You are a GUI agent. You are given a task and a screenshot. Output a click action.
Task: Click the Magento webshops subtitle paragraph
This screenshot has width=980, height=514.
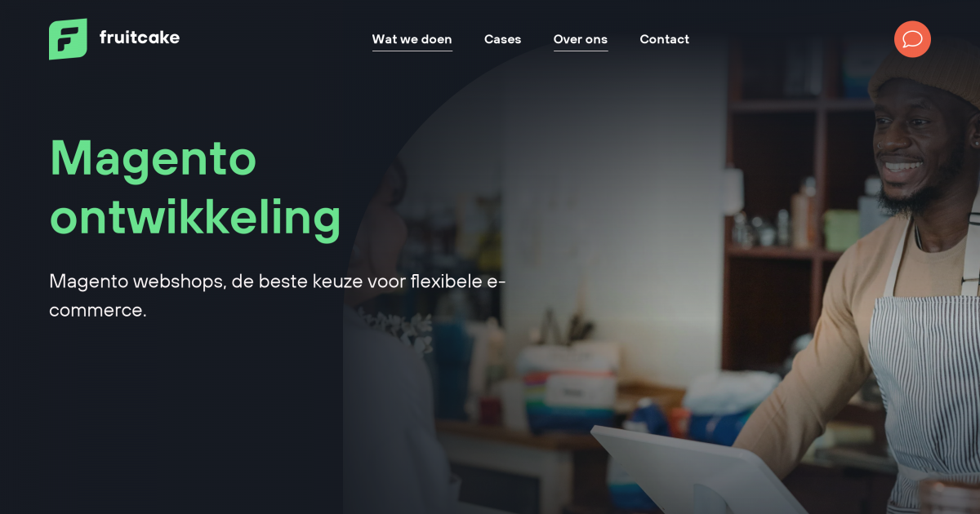[x=278, y=295]
